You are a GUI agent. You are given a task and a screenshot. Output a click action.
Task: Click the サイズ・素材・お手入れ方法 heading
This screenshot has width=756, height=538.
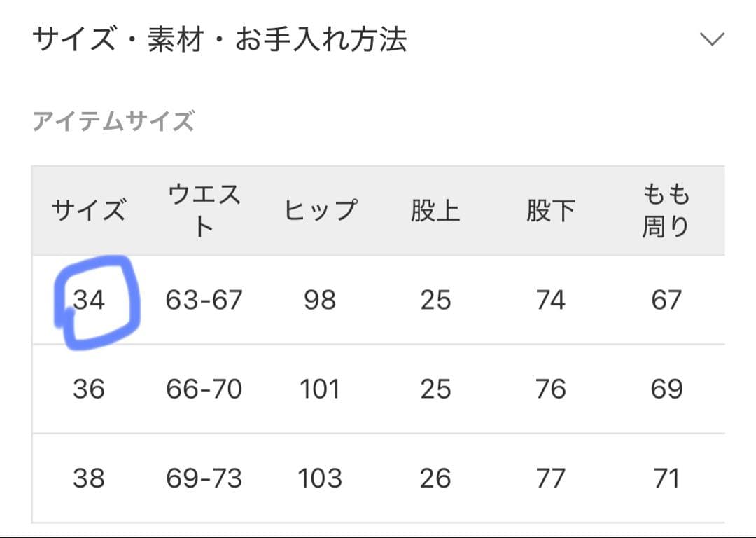(x=220, y=39)
